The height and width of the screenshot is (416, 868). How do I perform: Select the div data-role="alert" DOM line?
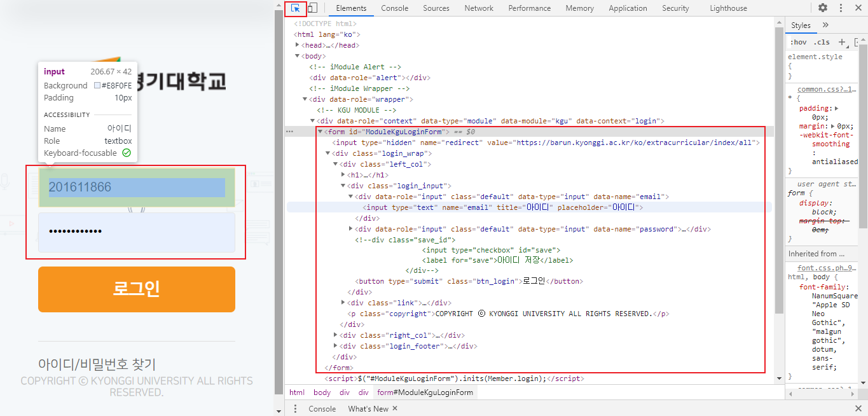point(369,78)
